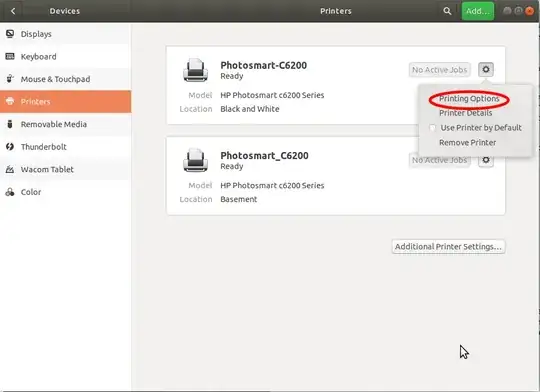This screenshot has height=392, width=540.
Task: Toggle Use Printer by Default checkbox
Action: [x=433, y=128]
